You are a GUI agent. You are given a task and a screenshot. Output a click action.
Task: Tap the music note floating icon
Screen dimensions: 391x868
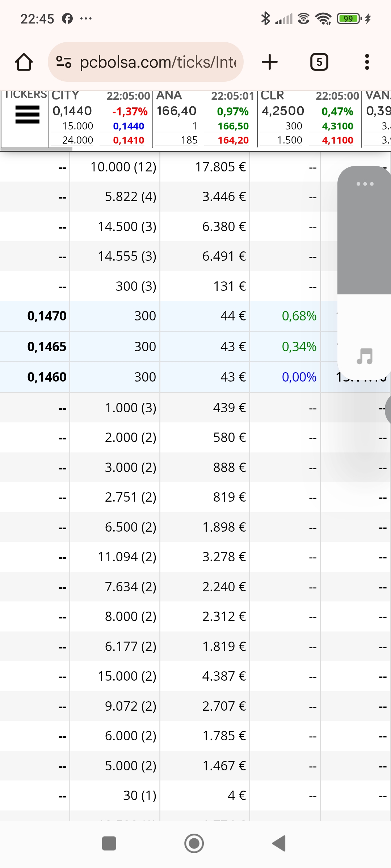coord(365,356)
